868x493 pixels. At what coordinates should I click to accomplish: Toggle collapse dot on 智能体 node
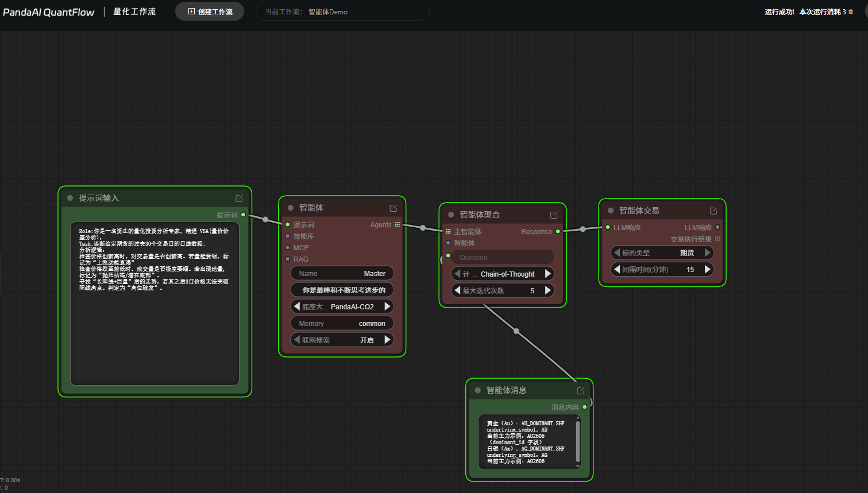[x=291, y=208]
